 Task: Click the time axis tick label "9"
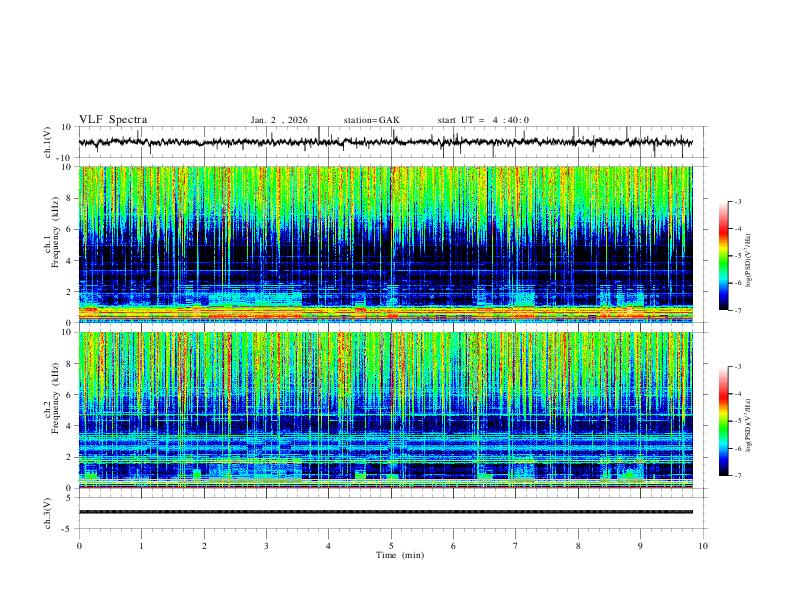[640, 546]
